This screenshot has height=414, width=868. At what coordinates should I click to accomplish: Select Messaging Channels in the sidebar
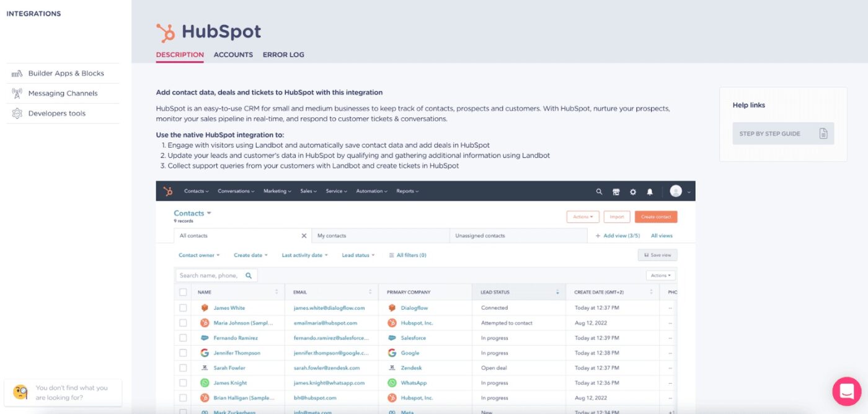[x=63, y=94]
